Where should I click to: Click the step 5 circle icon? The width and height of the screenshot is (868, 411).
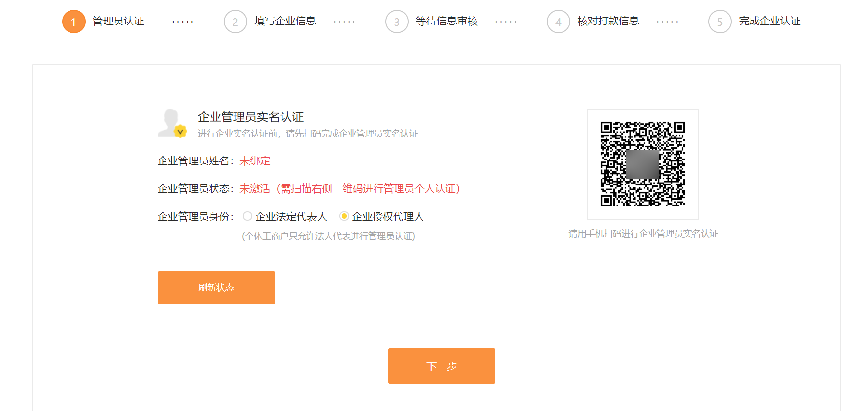720,22
